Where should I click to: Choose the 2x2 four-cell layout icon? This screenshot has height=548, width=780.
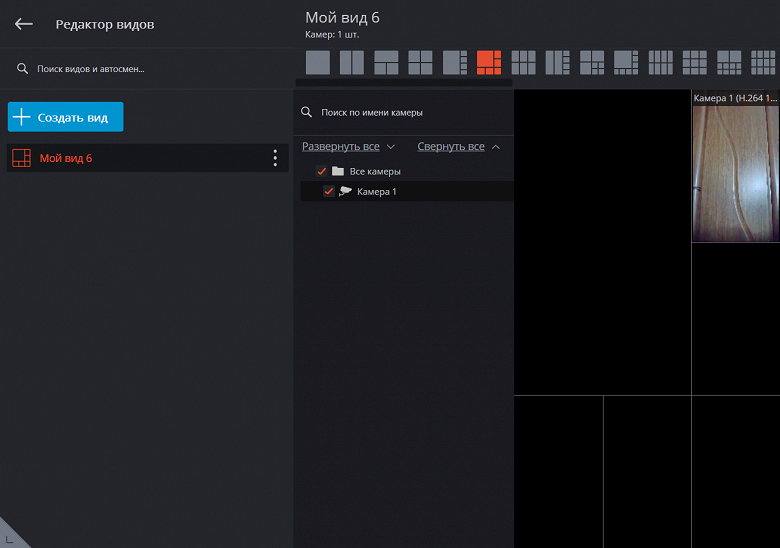(420, 63)
